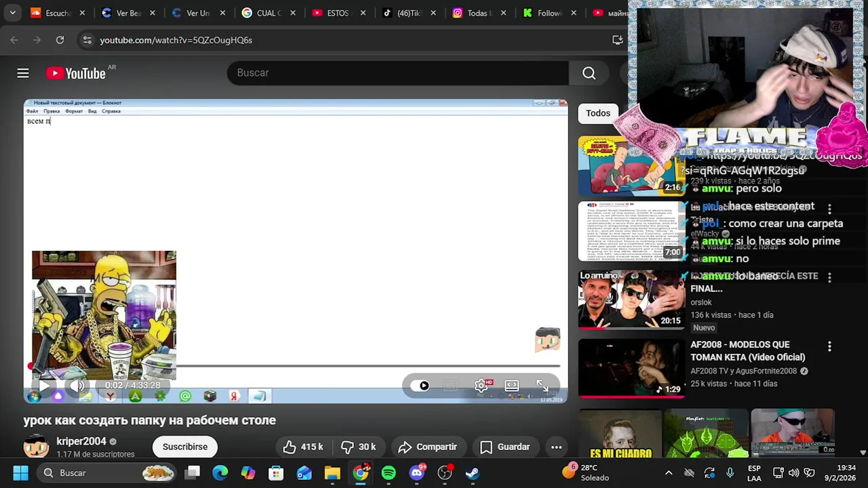The image size is (868, 488).
Task: Open Chrome from the taskbar
Action: (361, 472)
